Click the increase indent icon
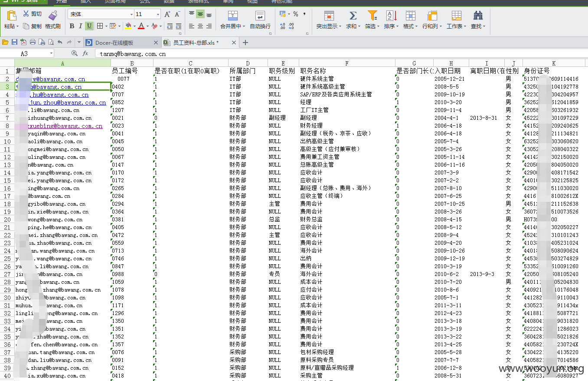588x381 pixels. [178, 26]
